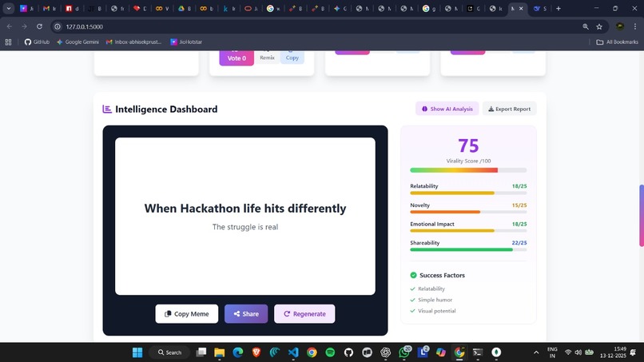
Task: Go forward in the browser
Action: (x=24, y=26)
